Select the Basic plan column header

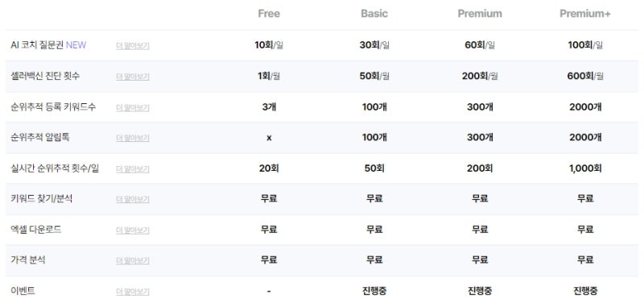coord(374,14)
